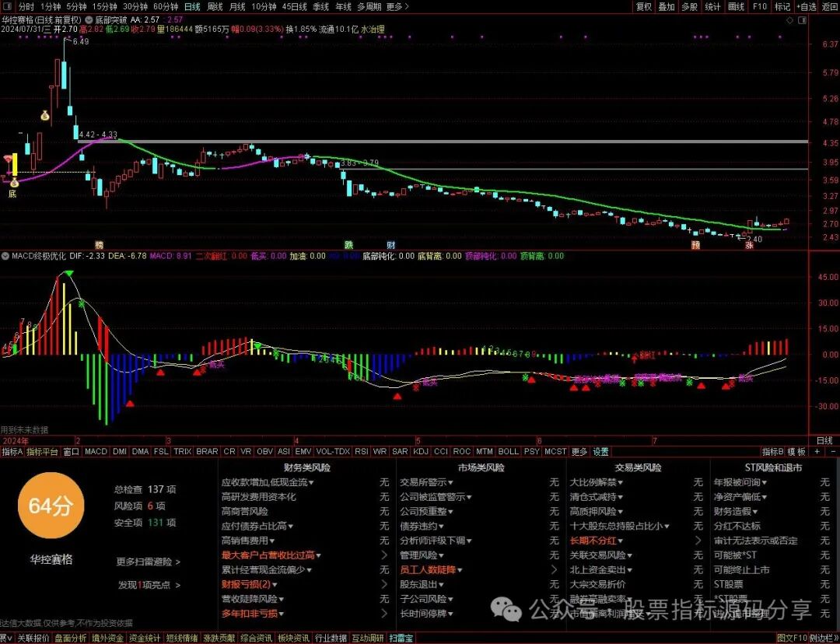
Task: Click the +自选 add-to-watchlist button
Action: point(807,6)
